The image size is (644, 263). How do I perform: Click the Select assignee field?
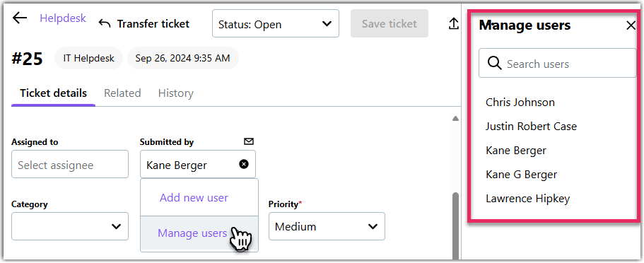tap(70, 164)
